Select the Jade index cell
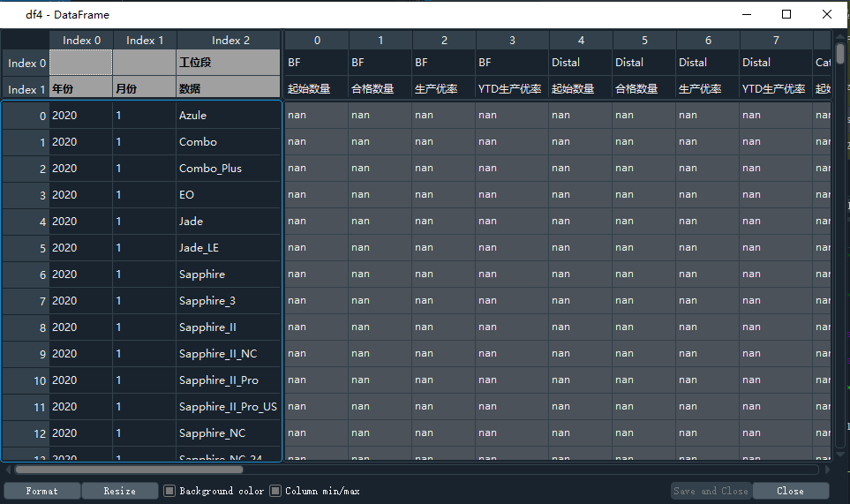The height and width of the screenshot is (504, 850). coord(229,222)
